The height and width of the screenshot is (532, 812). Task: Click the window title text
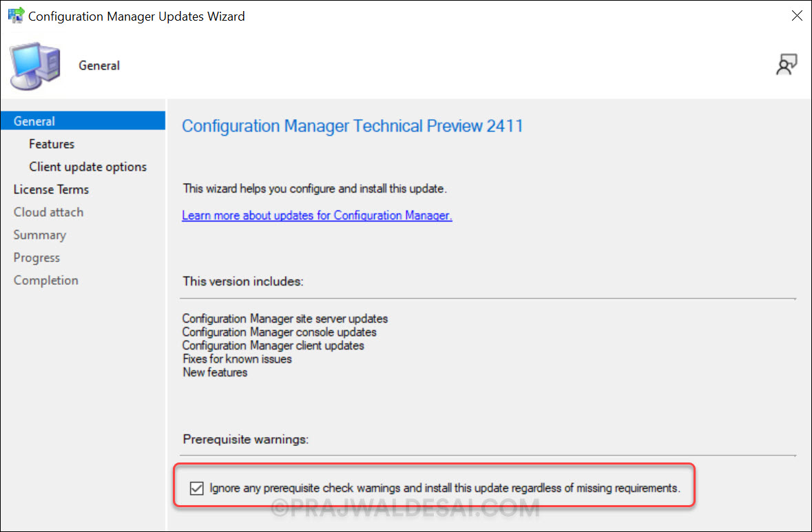pyautogui.click(x=137, y=16)
